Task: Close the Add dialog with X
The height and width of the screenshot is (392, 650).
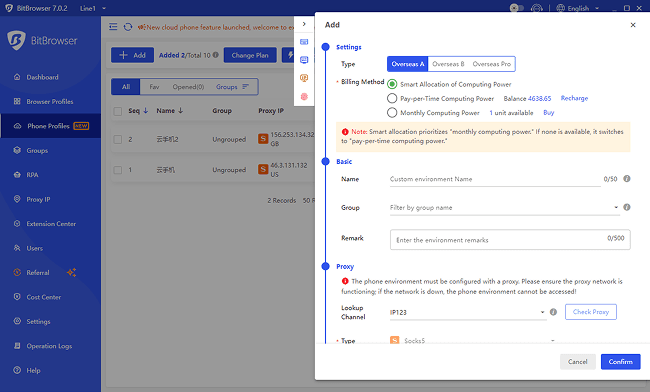Action: (x=633, y=25)
